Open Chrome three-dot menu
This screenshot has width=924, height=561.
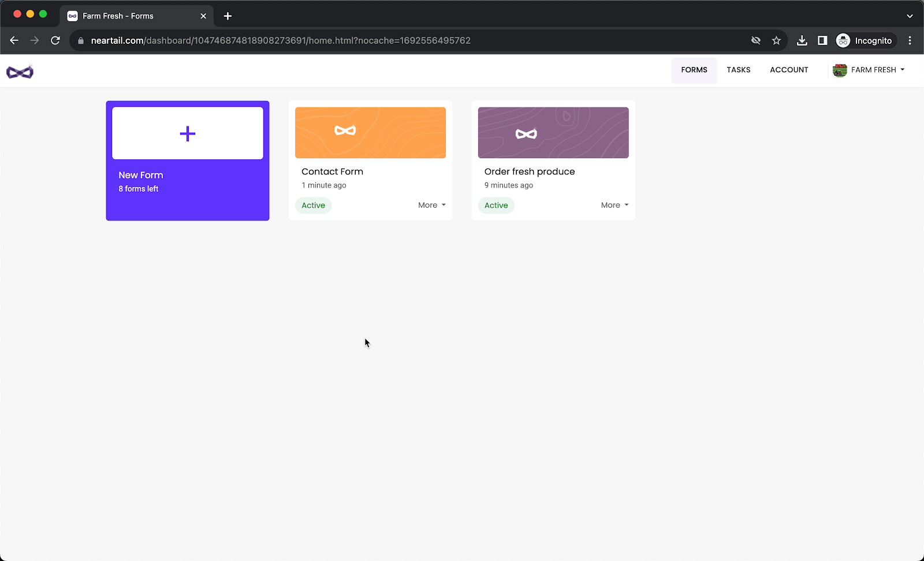pyautogui.click(x=910, y=40)
